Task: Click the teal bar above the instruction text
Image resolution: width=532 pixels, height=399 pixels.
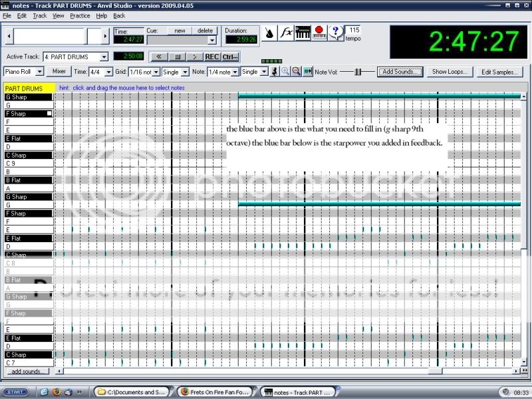Action: point(379,96)
